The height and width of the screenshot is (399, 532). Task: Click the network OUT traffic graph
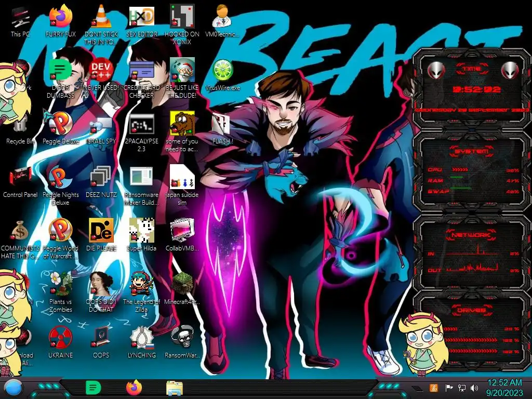click(472, 268)
